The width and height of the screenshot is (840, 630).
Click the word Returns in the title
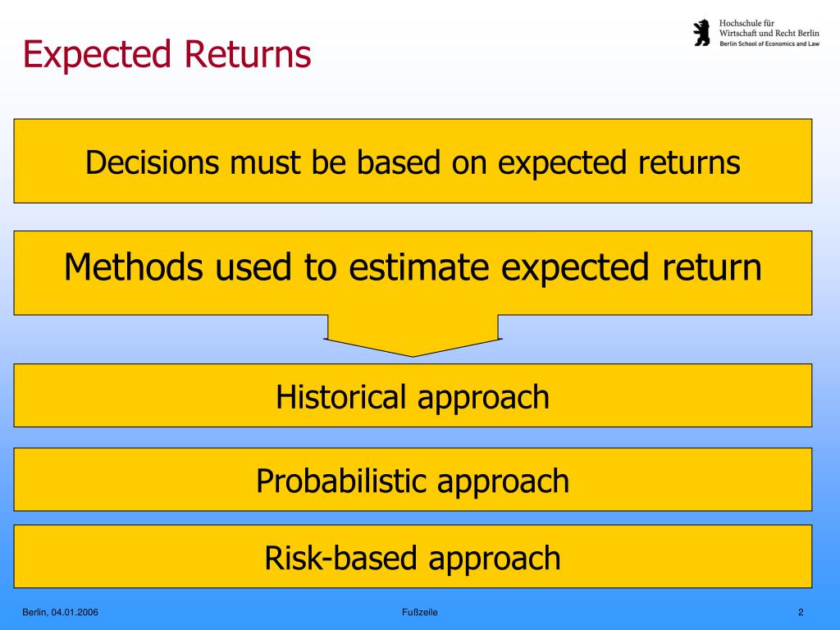[248, 54]
